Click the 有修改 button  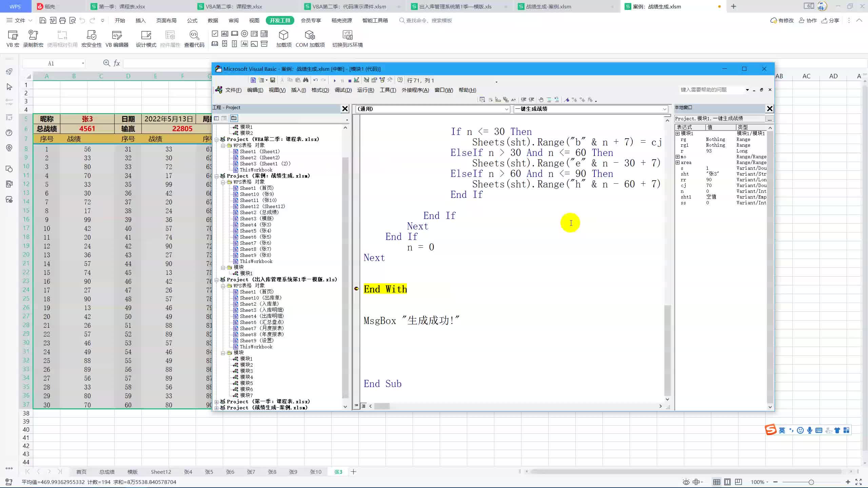click(x=782, y=20)
